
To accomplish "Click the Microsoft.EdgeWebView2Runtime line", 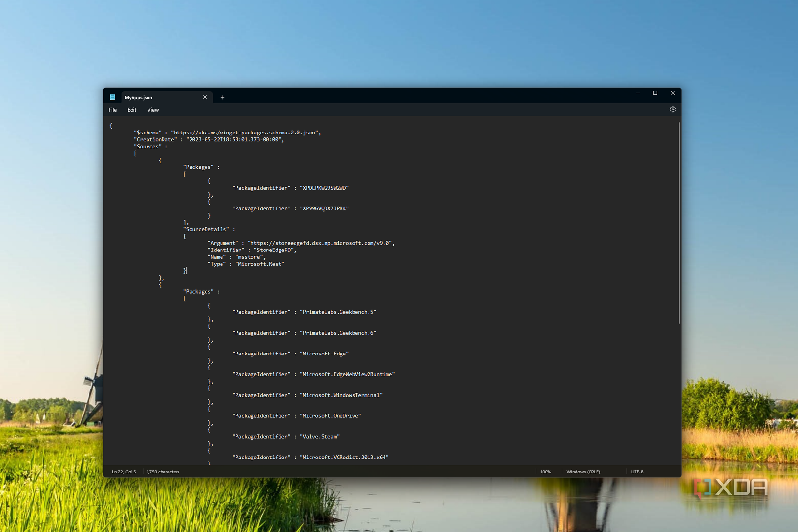I will (x=313, y=374).
